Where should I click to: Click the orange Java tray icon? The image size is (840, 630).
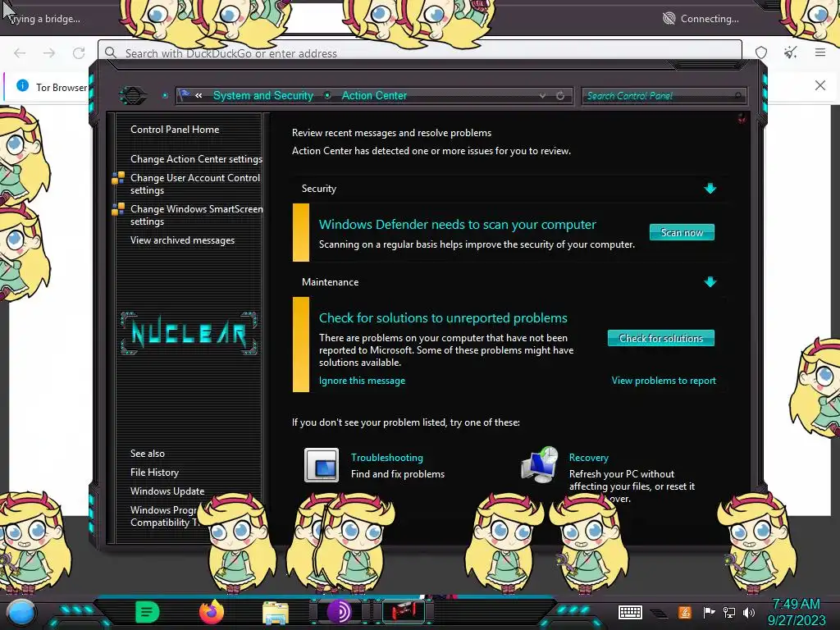point(685,612)
